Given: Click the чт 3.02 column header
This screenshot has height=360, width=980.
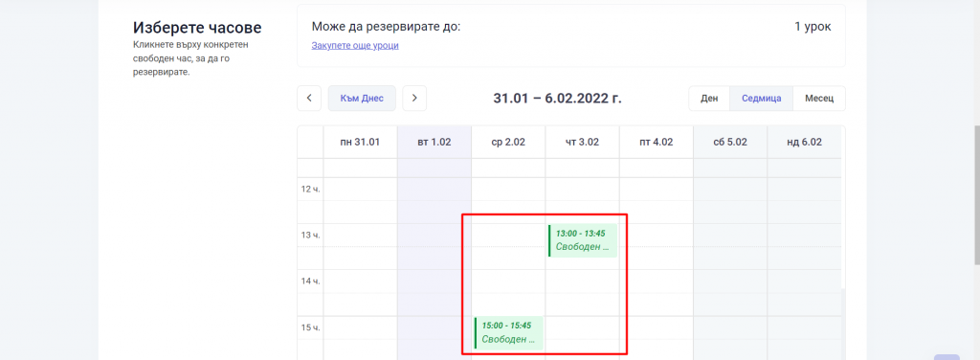Looking at the screenshot, I should pyautogui.click(x=582, y=142).
